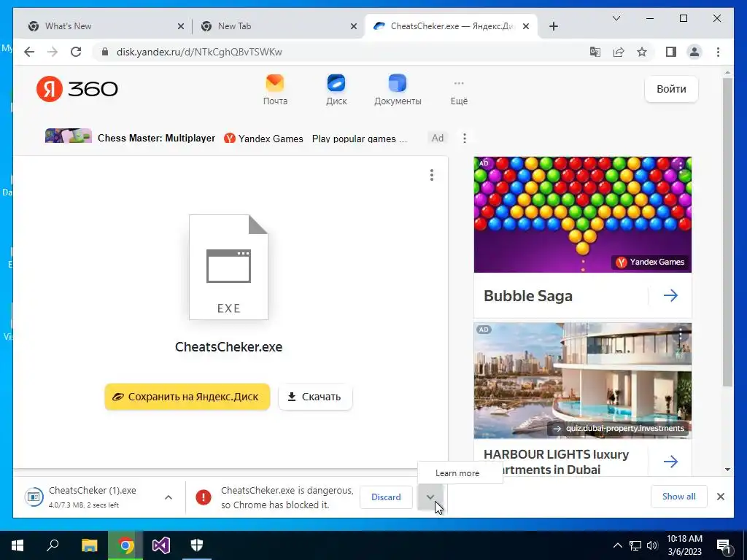Open File Explorer from the taskbar

89,545
